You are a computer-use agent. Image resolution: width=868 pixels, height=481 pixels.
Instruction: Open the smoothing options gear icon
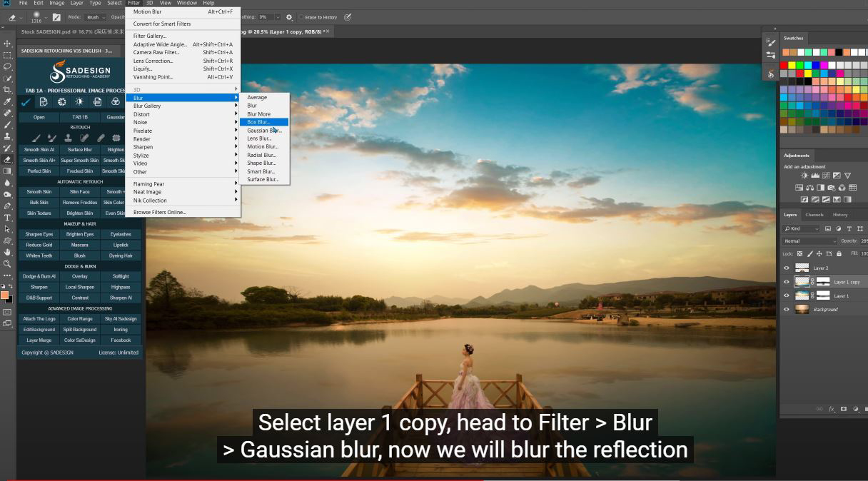pos(289,16)
